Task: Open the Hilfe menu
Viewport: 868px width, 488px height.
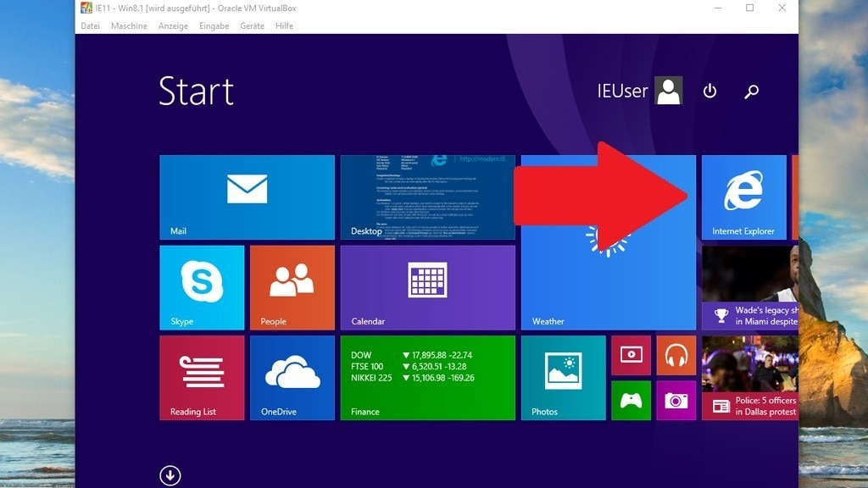Action: point(285,26)
